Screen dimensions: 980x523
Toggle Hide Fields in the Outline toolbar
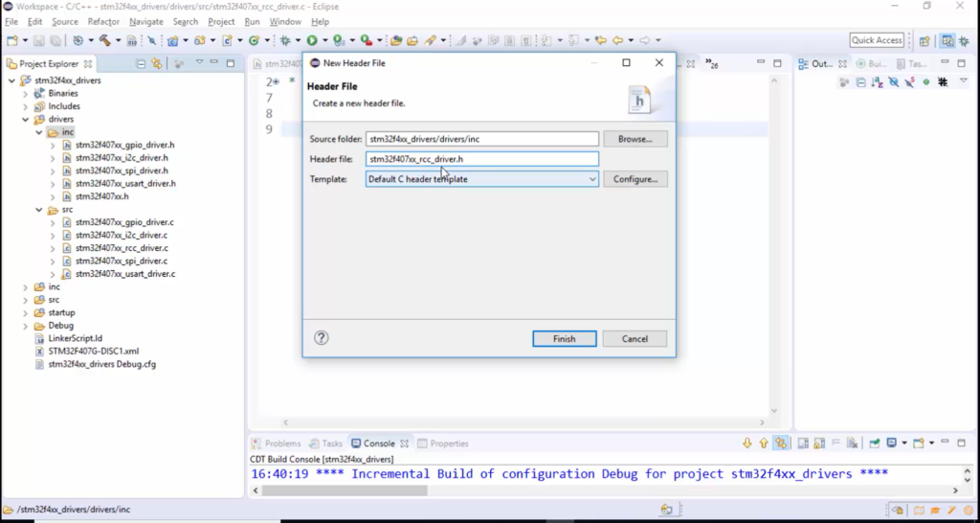coord(893,82)
